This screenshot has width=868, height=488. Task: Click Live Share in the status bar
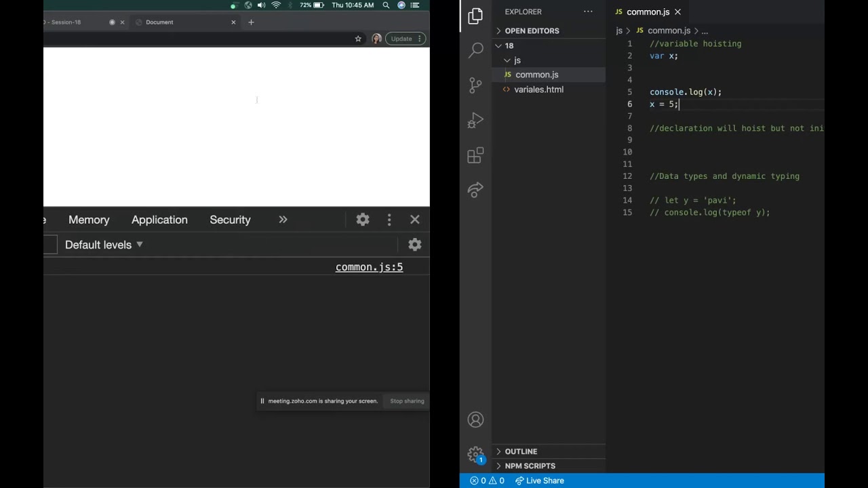(x=540, y=481)
